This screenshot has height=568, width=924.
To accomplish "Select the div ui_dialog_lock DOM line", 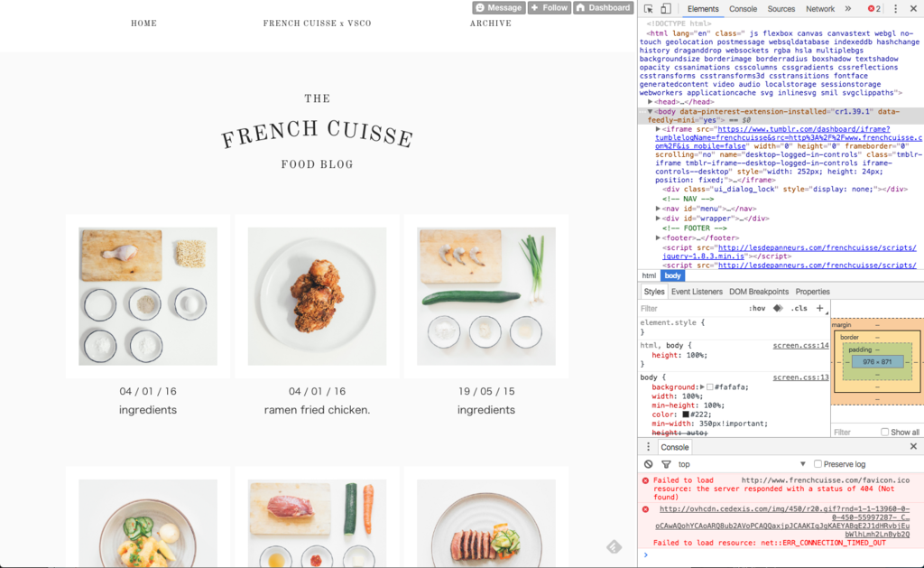I will pos(784,190).
